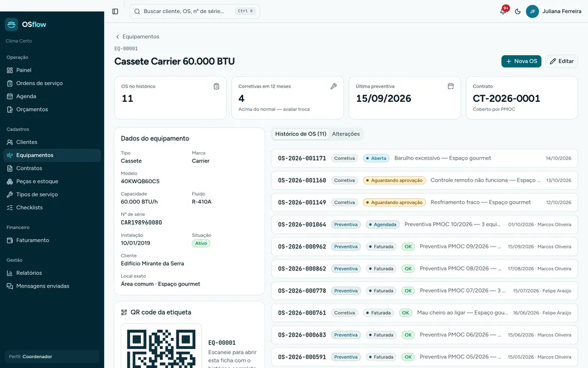The image size is (588, 368).
Task: Switch to the Alterações tab
Action: [x=345, y=134]
